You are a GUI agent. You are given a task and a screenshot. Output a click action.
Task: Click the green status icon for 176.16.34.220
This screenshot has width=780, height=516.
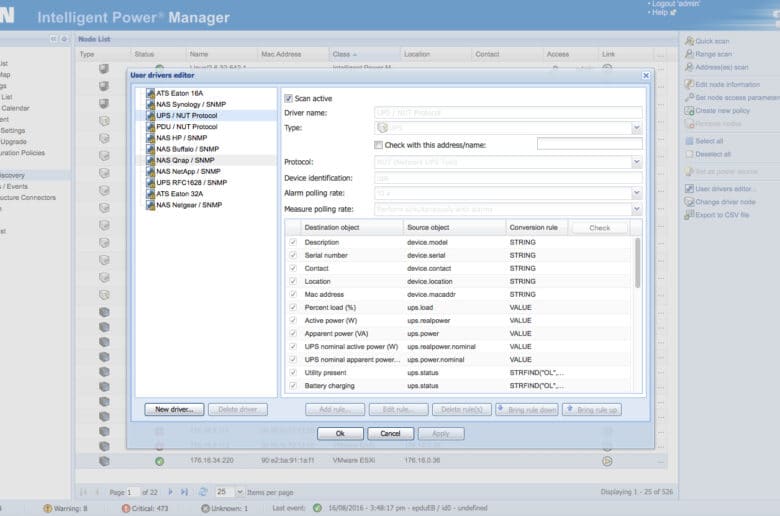pyautogui.click(x=160, y=461)
